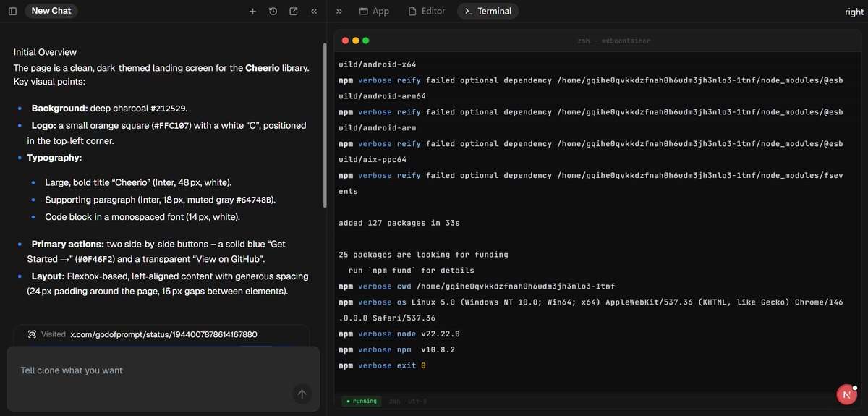Switch to the Editor tab

click(x=427, y=11)
